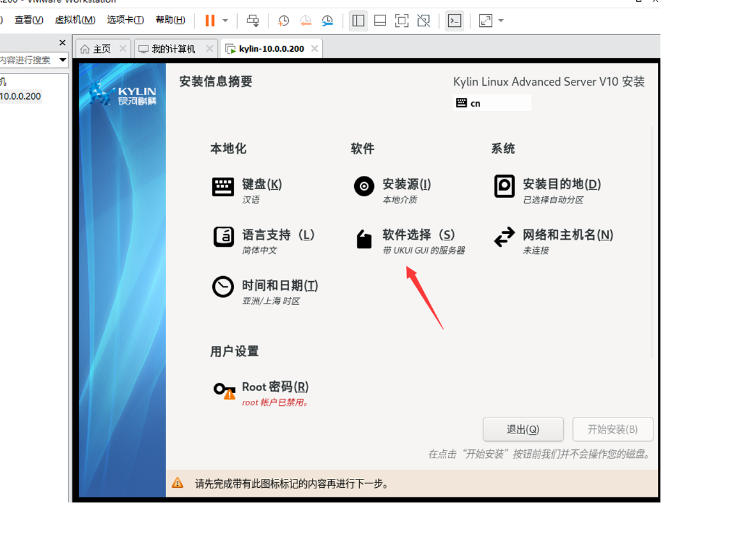The width and height of the screenshot is (748, 560).
Task: Open the snapshot manager wrench clock icon
Action: [x=327, y=20]
